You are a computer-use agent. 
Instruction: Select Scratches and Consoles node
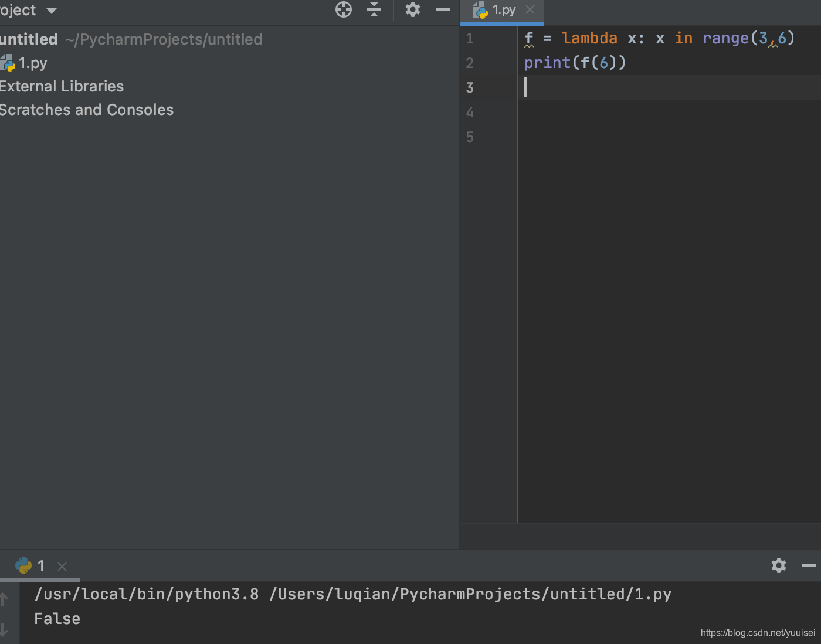point(86,110)
